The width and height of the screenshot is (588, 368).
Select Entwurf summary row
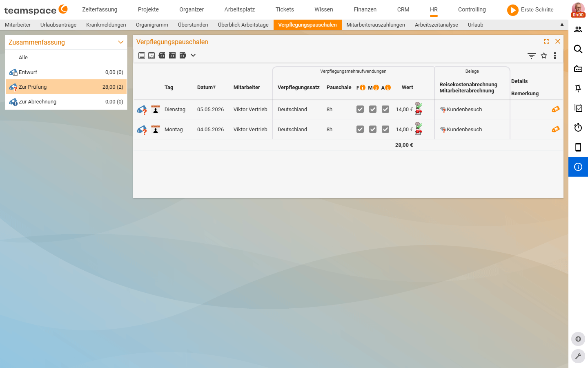click(x=66, y=72)
